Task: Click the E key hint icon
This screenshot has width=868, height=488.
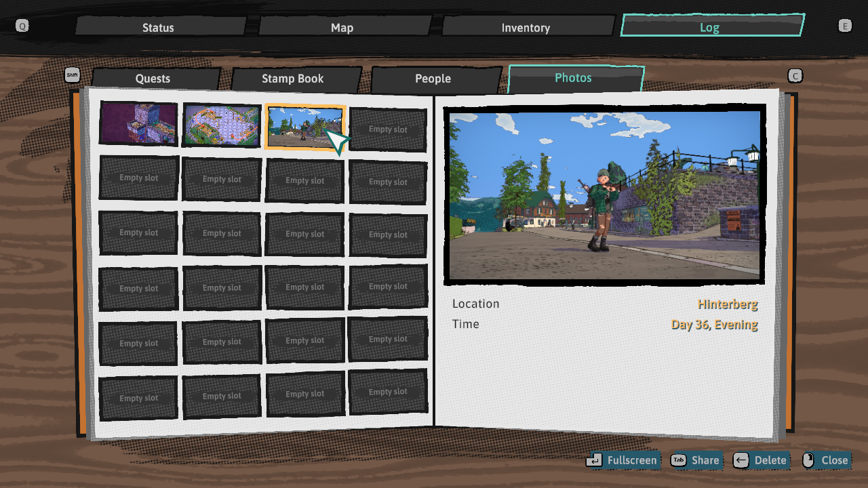Action: [845, 26]
